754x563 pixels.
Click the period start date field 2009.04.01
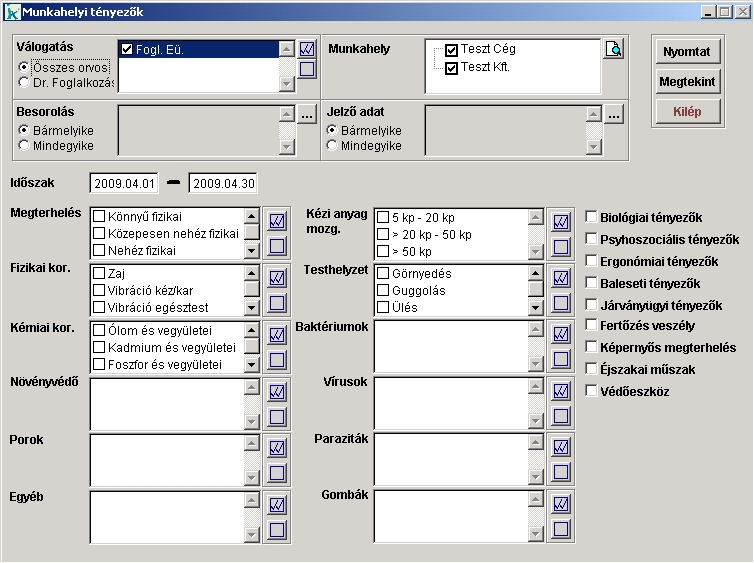(x=124, y=184)
